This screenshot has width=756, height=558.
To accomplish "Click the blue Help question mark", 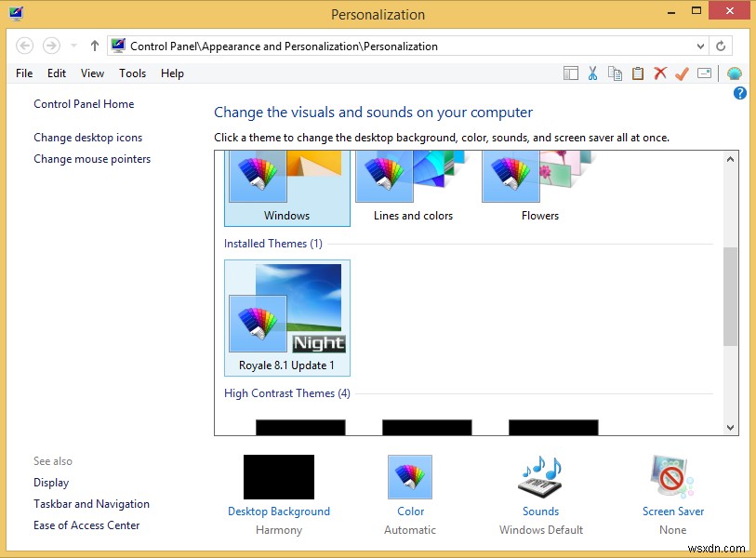I will (739, 93).
